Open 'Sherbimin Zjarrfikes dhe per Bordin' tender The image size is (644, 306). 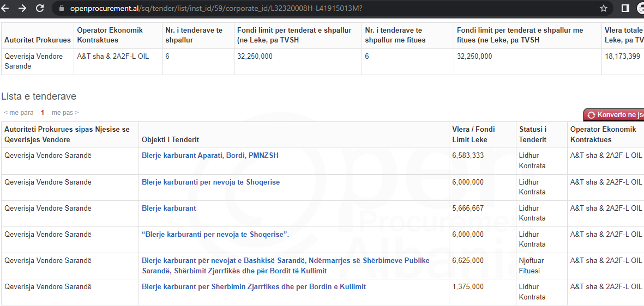pos(254,287)
